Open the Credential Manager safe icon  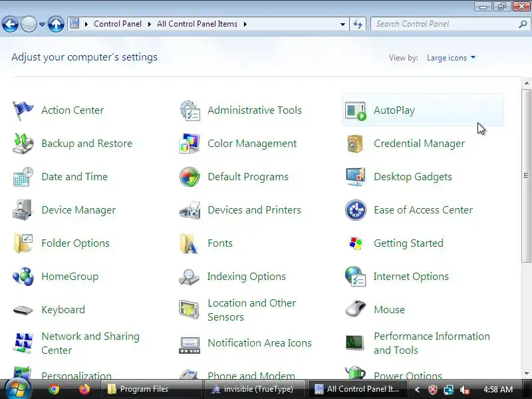355,144
